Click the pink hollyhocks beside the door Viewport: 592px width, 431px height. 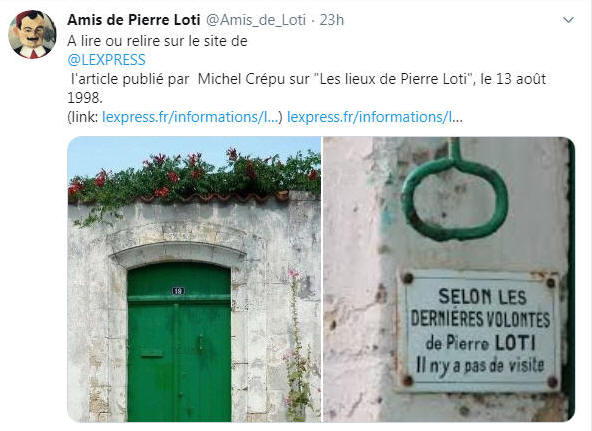coord(297,343)
